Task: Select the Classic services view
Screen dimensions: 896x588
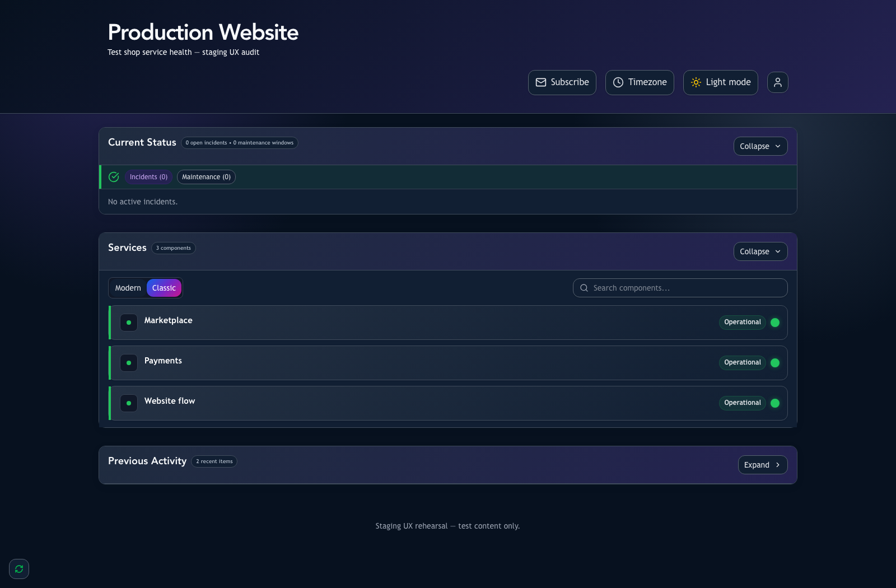Action: point(164,288)
